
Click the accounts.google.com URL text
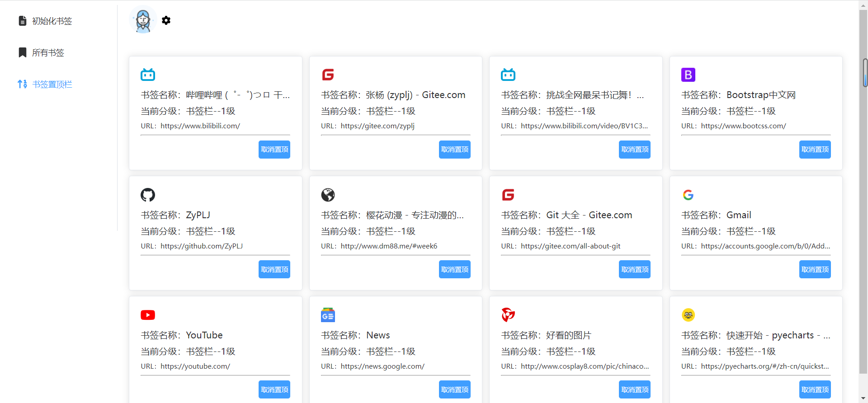coord(765,246)
